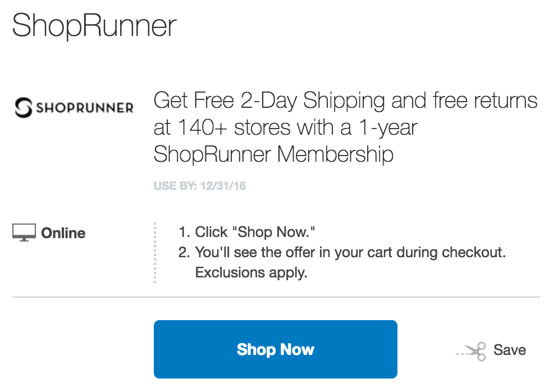Open the Get Free 2-Day Shipping headline
The width and height of the screenshot is (558, 392).
(345, 101)
